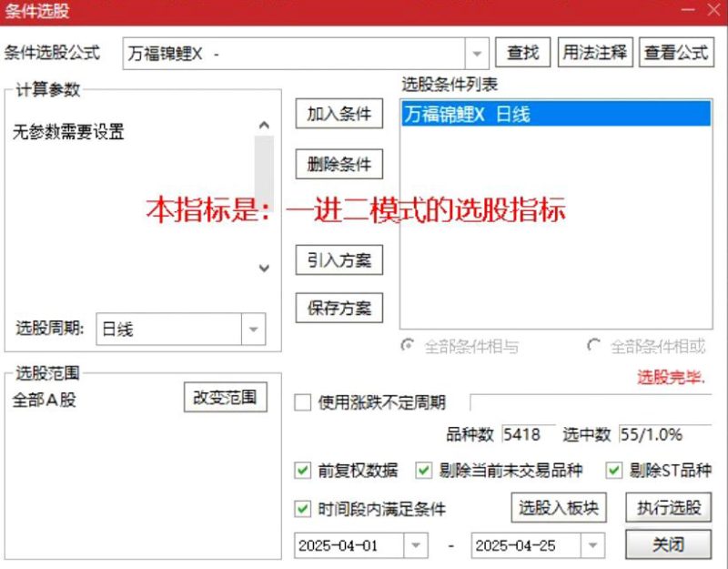Viewport: 728px width, 569px height.
Task: Click the 查找 search button
Action: (x=522, y=52)
